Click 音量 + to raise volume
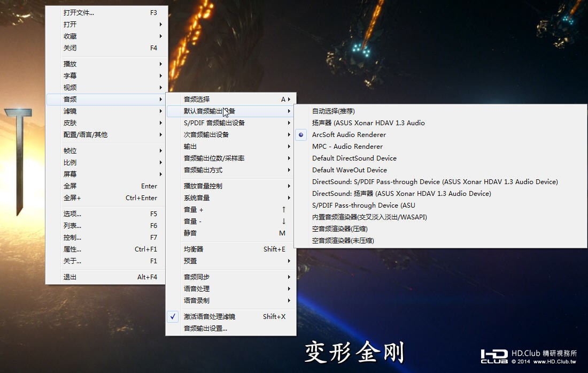The width and height of the screenshot is (588, 373). [x=230, y=210]
